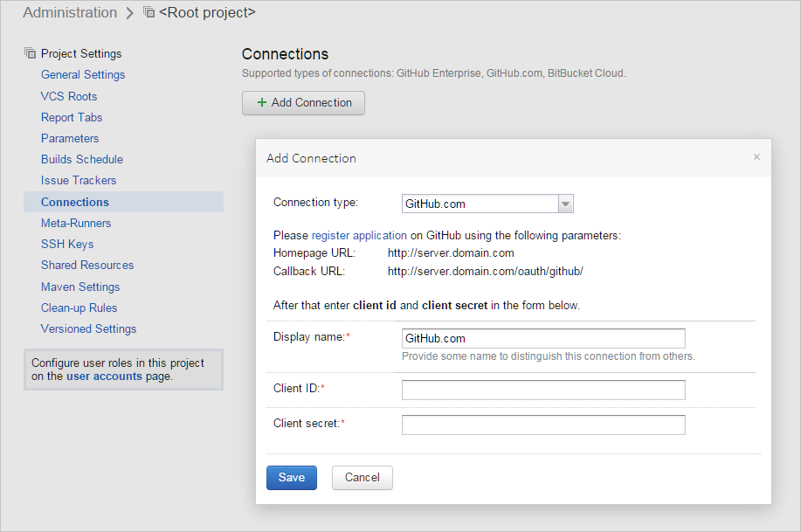This screenshot has height=532, width=801.
Task: Click the Display name field containing GitHub.com
Action: pyautogui.click(x=542, y=338)
